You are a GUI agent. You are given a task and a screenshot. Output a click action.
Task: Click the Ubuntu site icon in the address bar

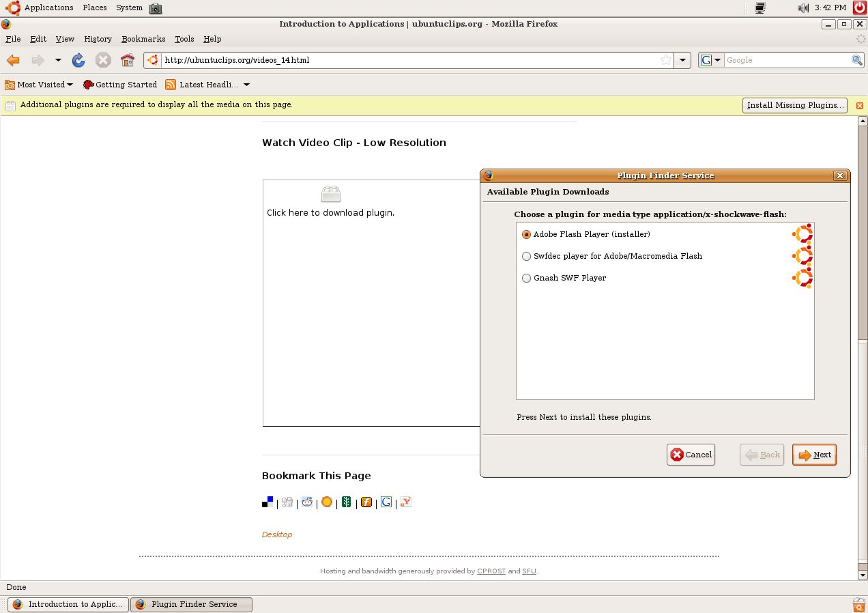[153, 60]
